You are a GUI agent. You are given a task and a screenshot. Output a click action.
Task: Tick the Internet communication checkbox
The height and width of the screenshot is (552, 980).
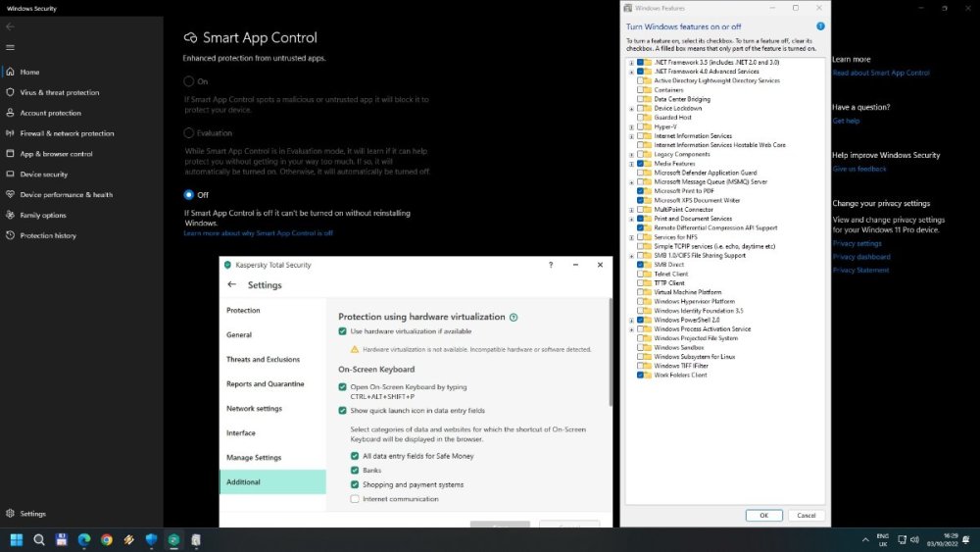click(355, 499)
